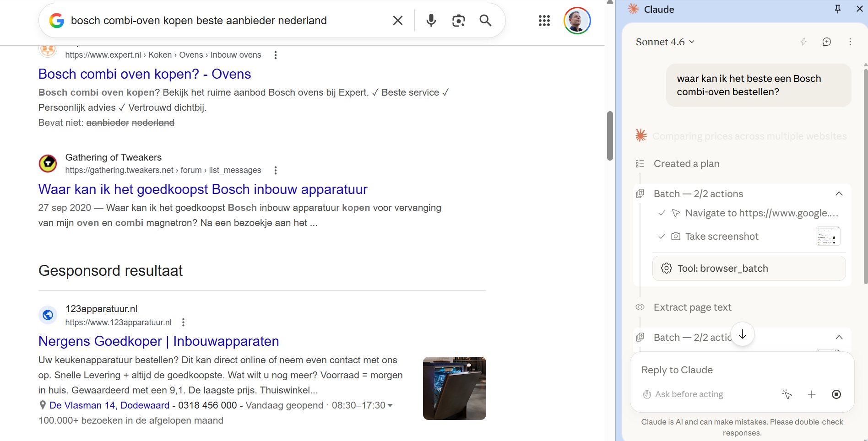This screenshot has height=441, width=868.
Task: Click the user message about Bosch combi-oven
Action: (x=758, y=85)
